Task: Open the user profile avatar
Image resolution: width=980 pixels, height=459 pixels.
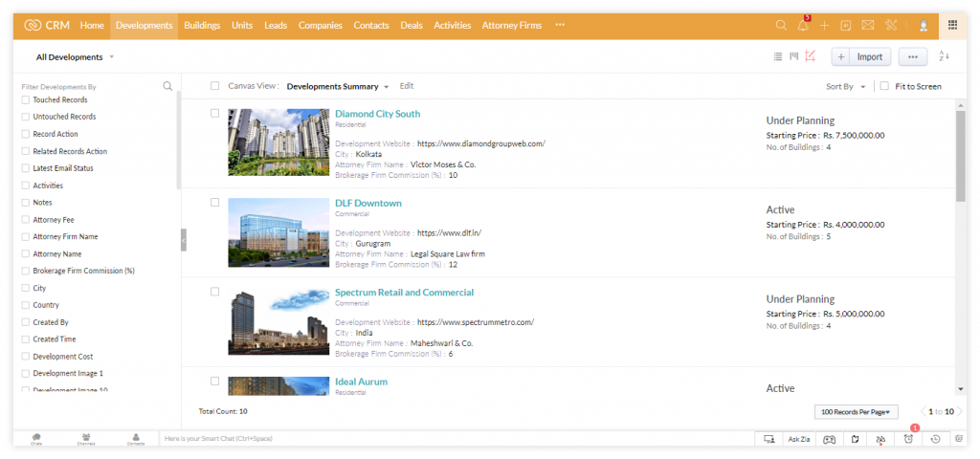Action: pyautogui.click(x=924, y=26)
